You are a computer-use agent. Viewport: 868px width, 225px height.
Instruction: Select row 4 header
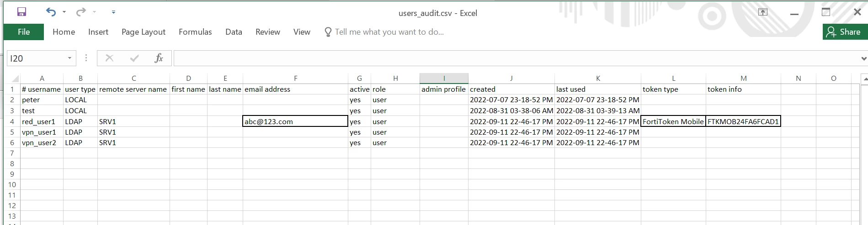click(12, 121)
